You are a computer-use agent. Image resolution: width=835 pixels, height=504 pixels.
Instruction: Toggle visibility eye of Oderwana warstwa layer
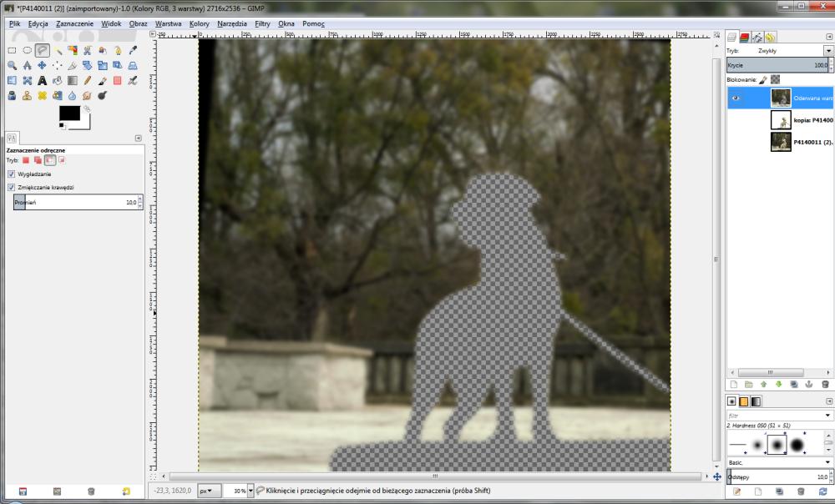(x=736, y=98)
